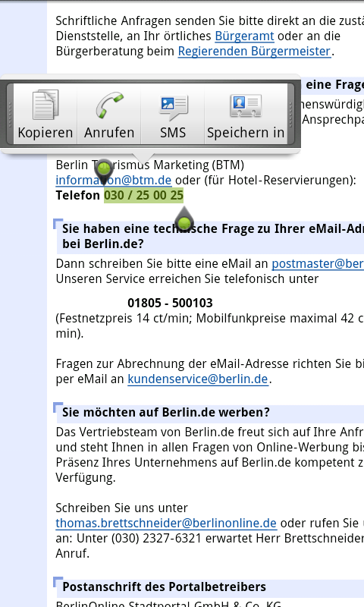Viewport: 364px width, 607px height.
Task: Tap the Anrufen phone handset icon
Action: pos(109,105)
